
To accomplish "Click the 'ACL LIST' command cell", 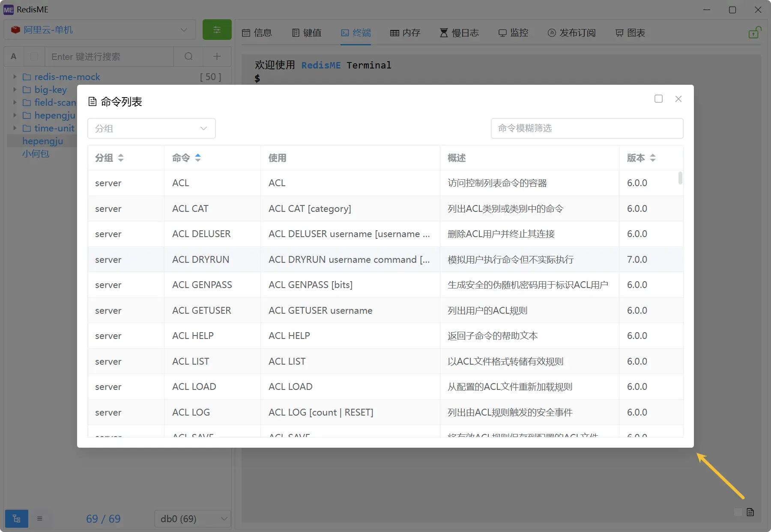I will tap(212, 361).
